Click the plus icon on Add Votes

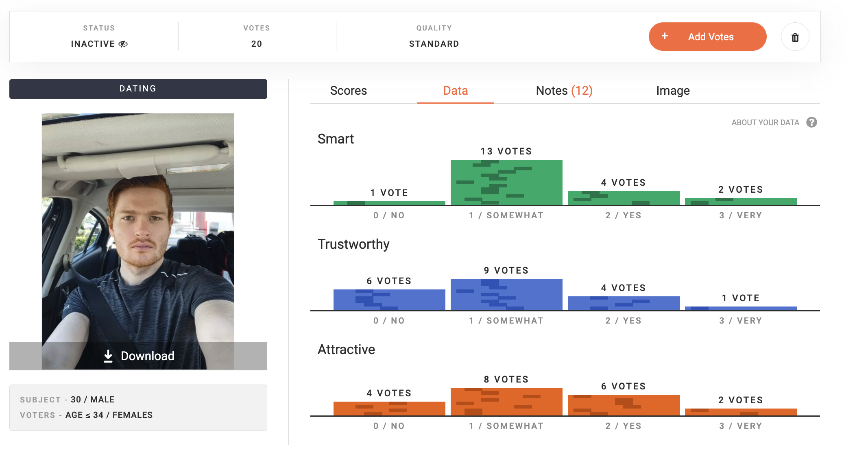pos(665,36)
